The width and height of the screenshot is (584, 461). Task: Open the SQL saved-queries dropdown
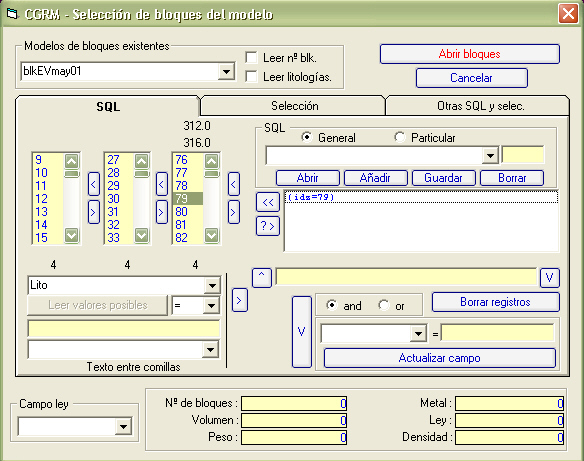pyautogui.click(x=490, y=155)
